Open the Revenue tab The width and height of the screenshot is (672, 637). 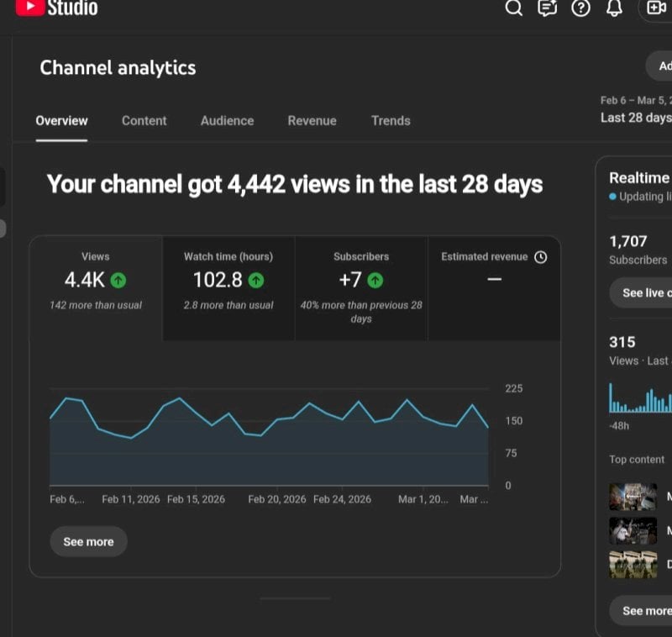click(312, 121)
